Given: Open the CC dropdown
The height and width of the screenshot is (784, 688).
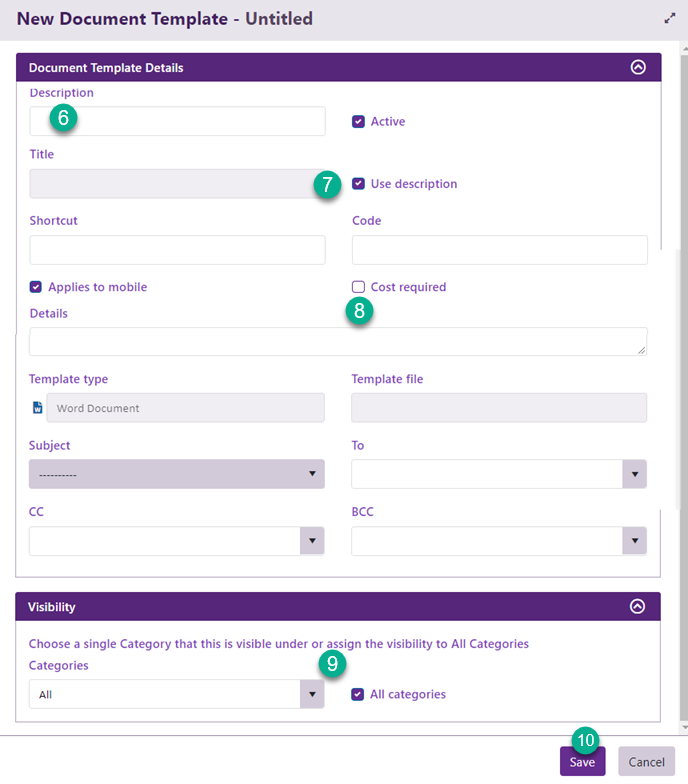Looking at the screenshot, I should click(177, 541).
